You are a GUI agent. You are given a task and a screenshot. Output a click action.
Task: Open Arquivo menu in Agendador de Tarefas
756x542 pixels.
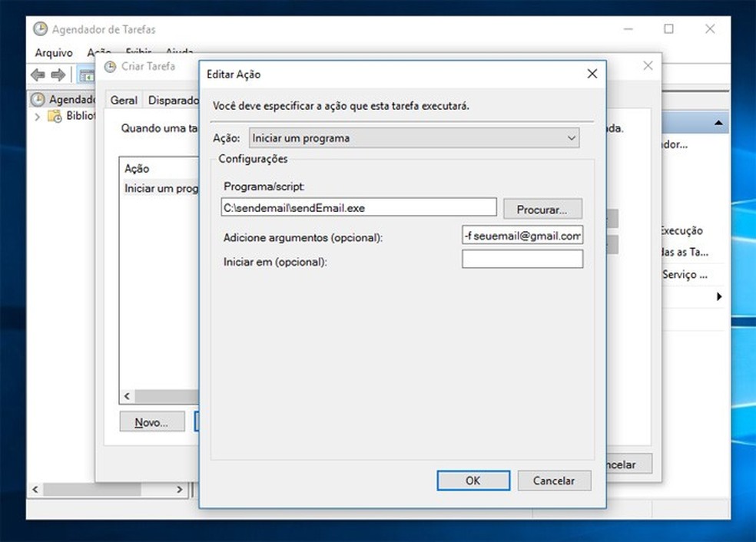coord(54,52)
